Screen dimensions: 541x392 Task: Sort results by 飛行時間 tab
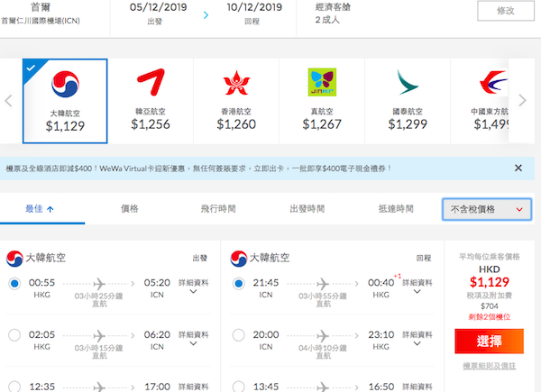pyautogui.click(x=218, y=209)
